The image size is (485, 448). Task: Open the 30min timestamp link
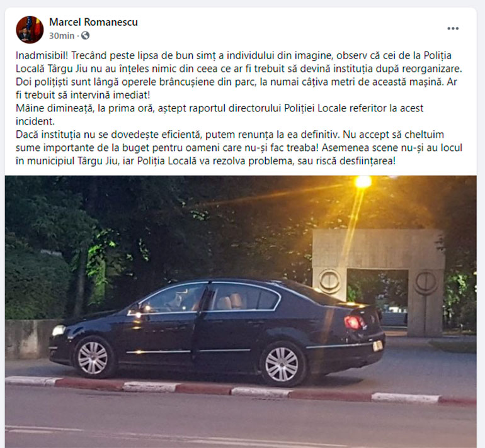coord(62,36)
